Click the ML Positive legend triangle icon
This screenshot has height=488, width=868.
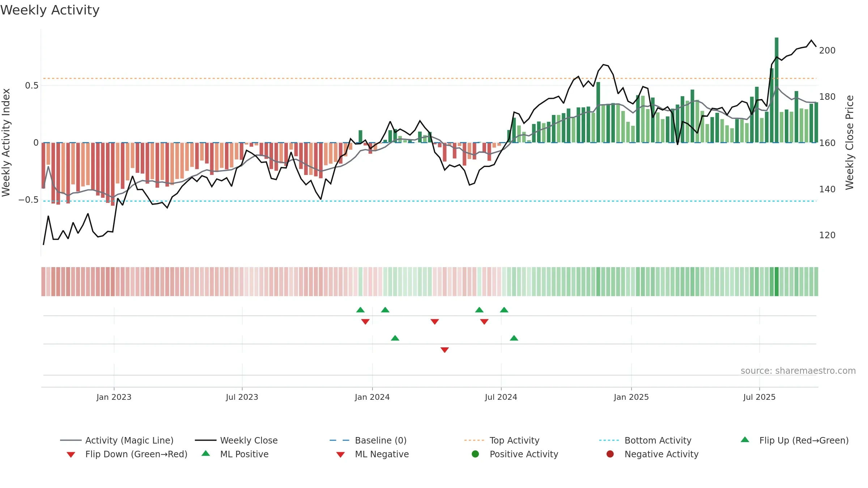[206, 453]
